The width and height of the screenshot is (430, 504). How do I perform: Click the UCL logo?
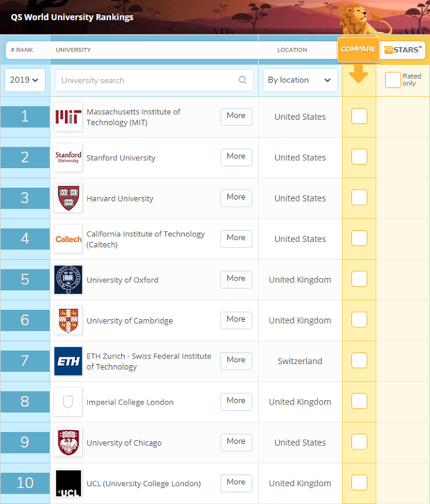(x=68, y=483)
